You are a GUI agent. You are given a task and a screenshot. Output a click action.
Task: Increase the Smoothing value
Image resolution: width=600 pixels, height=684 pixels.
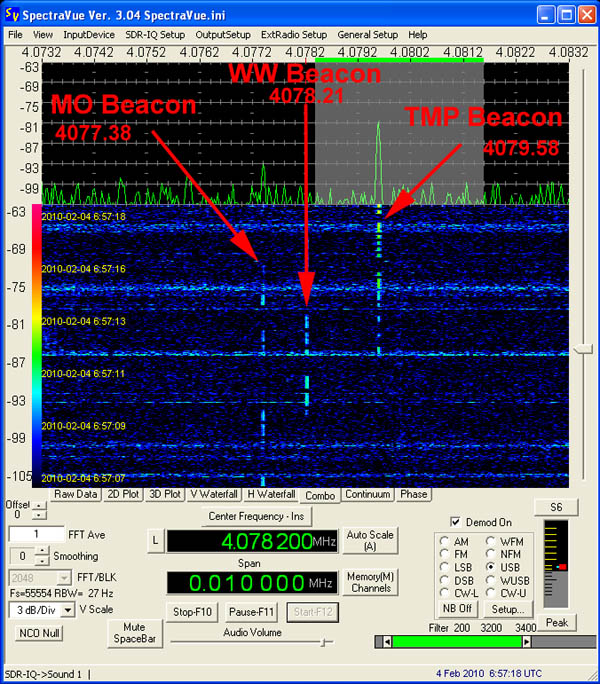41,551
